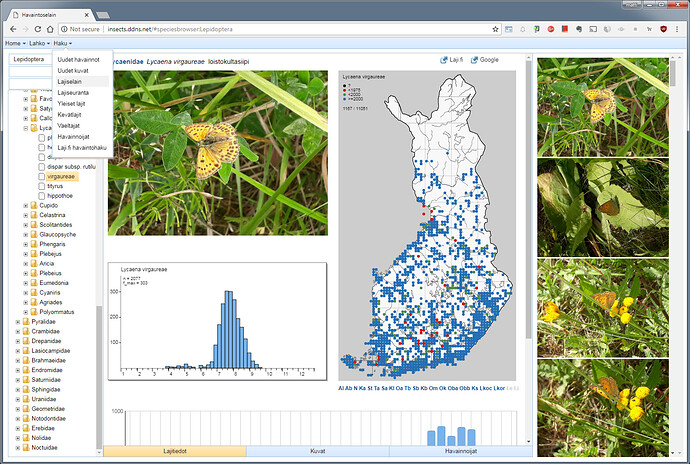Select Laji.fi havaintohaku menu entry
Image resolution: width=690 pixels, height=464 pixels.
pos(82,147)
